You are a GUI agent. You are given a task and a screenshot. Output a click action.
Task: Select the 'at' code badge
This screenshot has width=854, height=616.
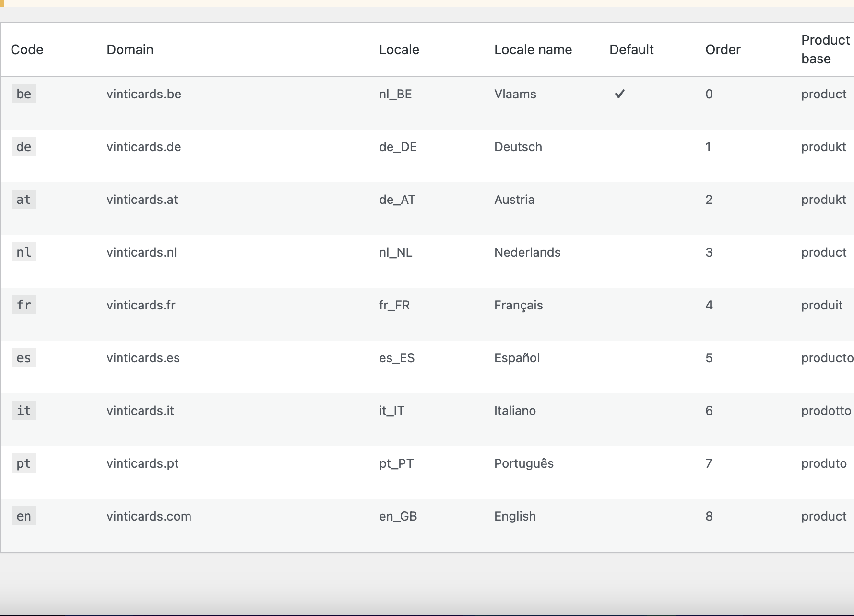point(24,200)
